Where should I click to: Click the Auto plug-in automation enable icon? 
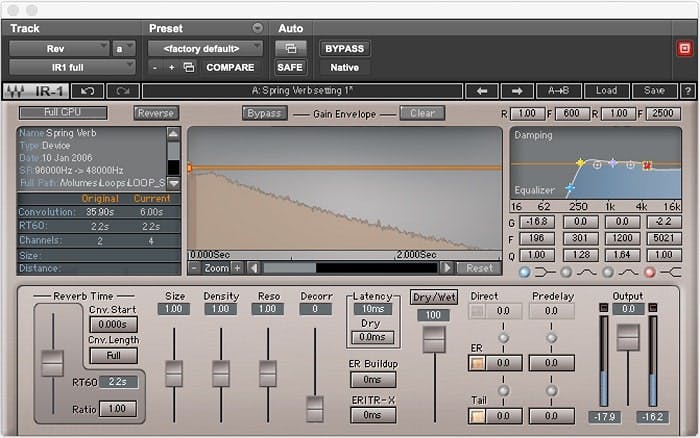pos(290,48)
